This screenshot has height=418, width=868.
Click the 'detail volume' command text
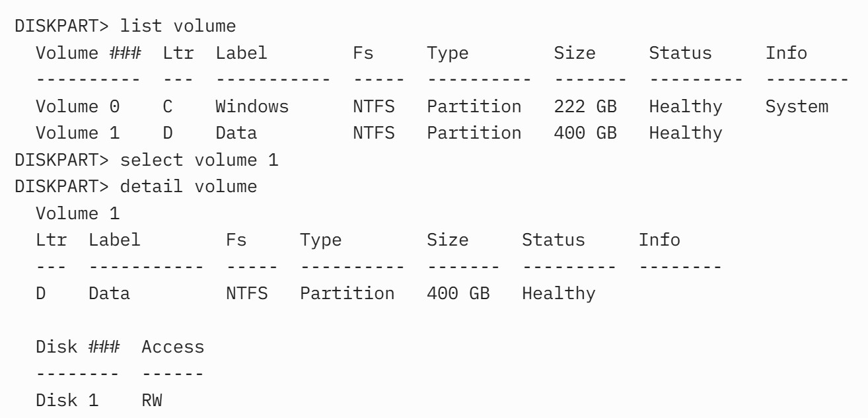pos(188,186)
